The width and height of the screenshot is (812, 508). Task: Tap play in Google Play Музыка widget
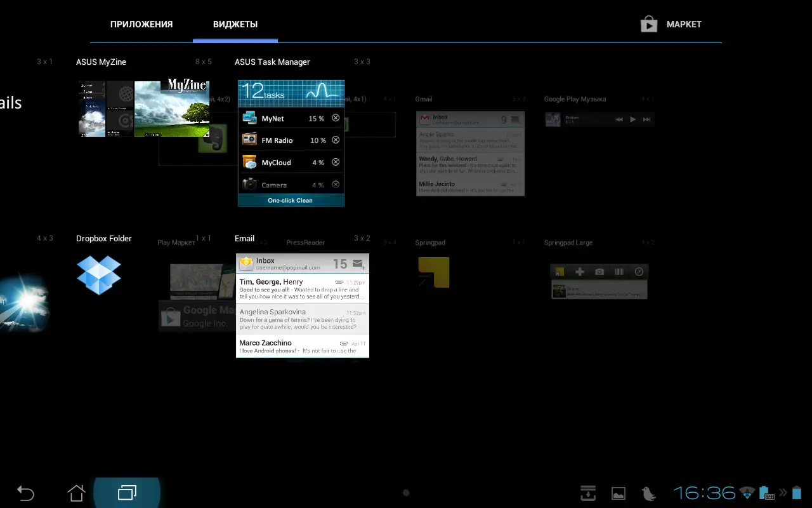(632, 119)
